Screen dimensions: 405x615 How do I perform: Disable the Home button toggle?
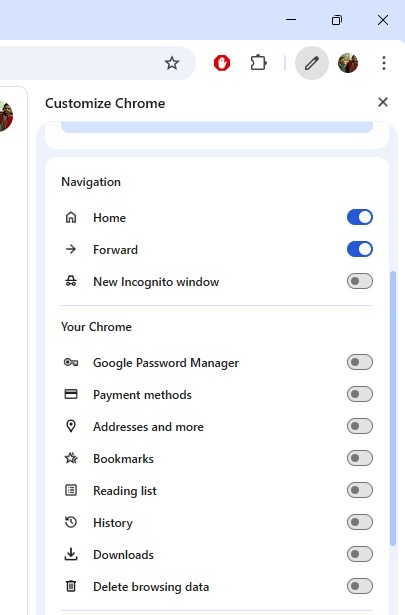(360, 217)
